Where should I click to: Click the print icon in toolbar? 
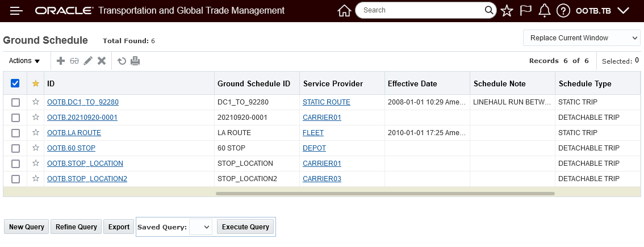(x=135, y=61)
